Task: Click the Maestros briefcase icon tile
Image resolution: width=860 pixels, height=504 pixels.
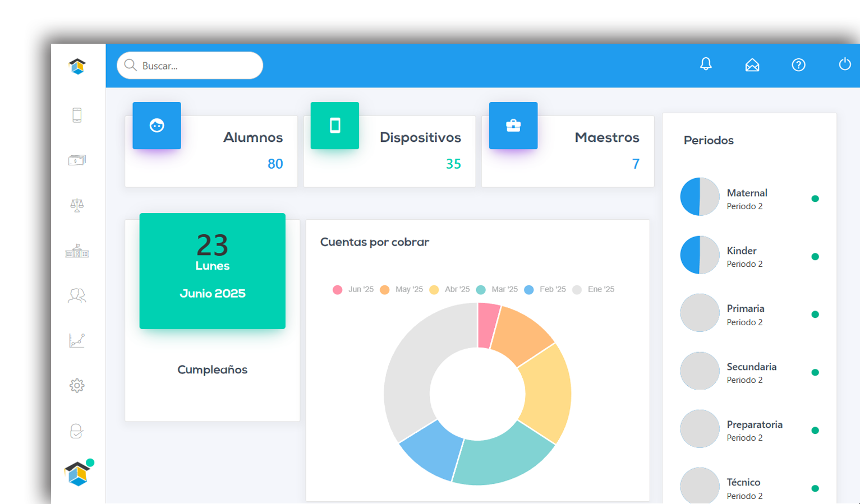Action: pos(513,126)
